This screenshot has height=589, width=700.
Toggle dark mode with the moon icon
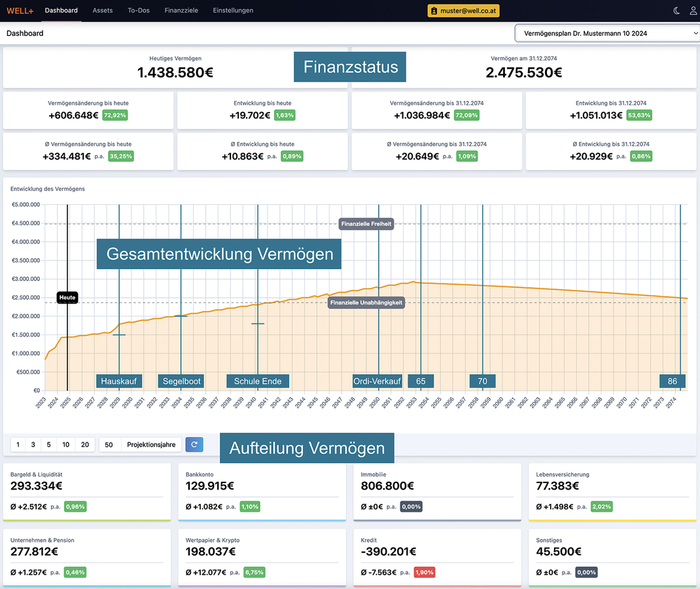pos(677,10)
